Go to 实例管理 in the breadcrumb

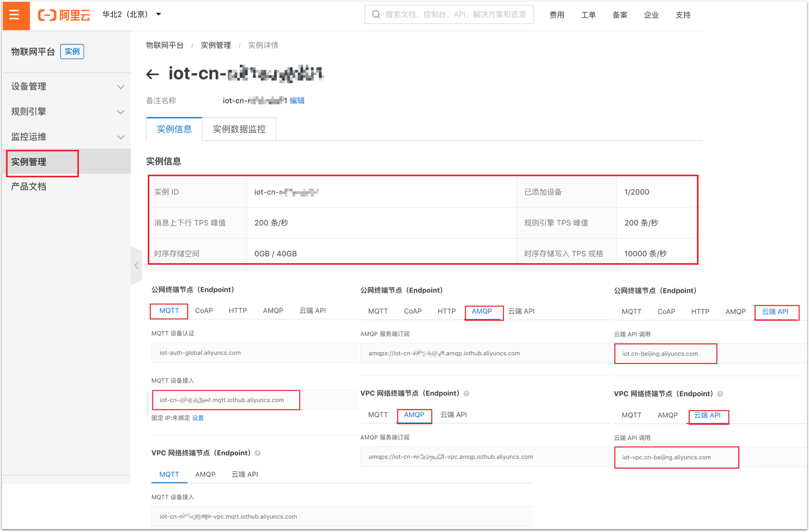216,45
